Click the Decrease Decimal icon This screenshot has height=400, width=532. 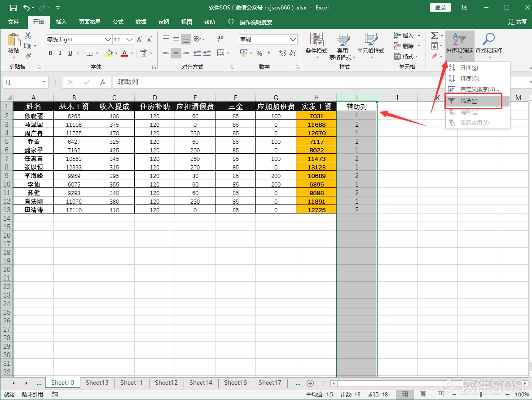coord(293,53)
